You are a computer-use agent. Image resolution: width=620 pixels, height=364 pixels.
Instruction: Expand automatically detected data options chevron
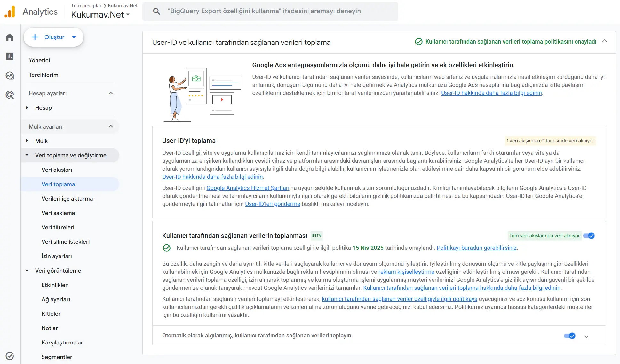(586, 336)
